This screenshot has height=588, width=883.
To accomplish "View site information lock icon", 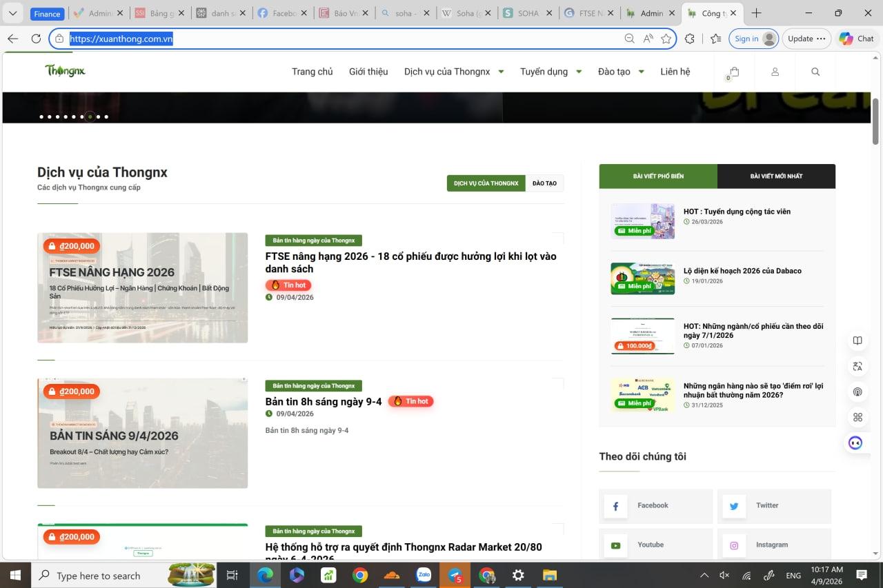I will (x=59, y=39).
